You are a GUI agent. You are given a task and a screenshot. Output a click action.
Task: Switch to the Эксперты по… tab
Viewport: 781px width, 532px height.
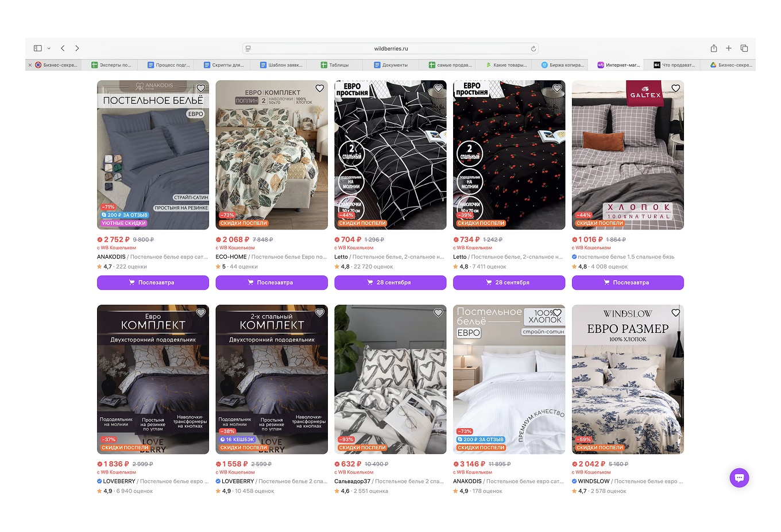110,65
